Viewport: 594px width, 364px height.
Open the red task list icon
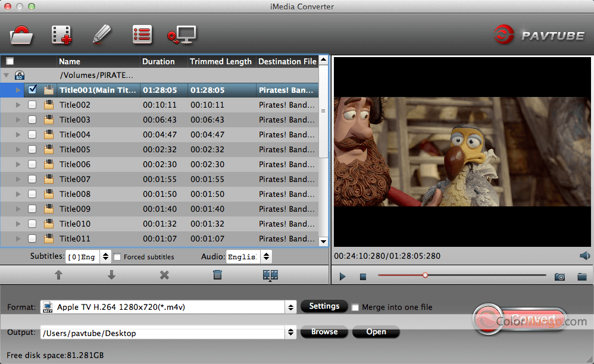pyautogui.click(x=142, y=35)
